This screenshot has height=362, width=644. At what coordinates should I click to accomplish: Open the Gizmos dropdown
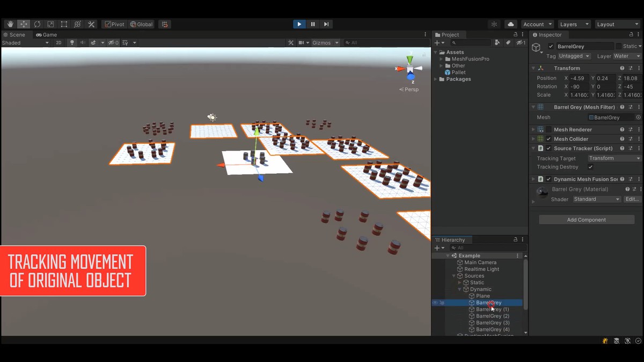tap(325, 42)
